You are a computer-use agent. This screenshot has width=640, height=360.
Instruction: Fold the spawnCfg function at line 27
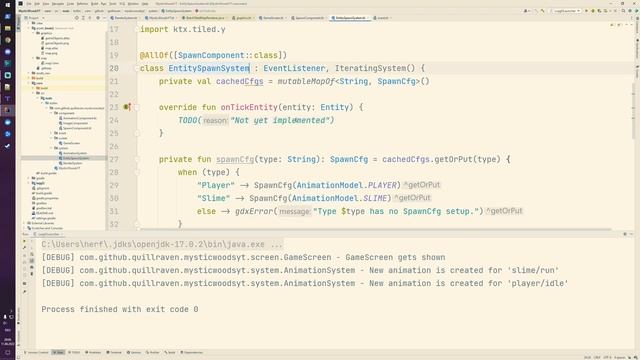(x=137, y=160)
